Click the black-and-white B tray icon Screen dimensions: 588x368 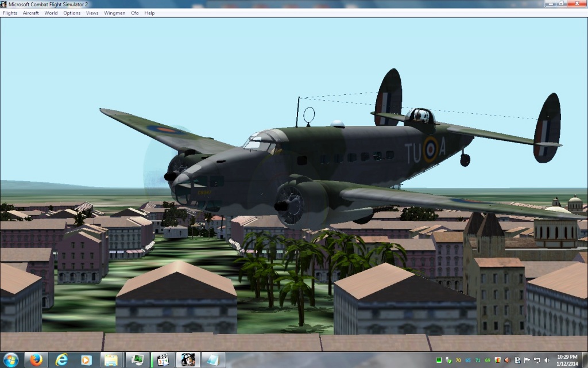517,360
